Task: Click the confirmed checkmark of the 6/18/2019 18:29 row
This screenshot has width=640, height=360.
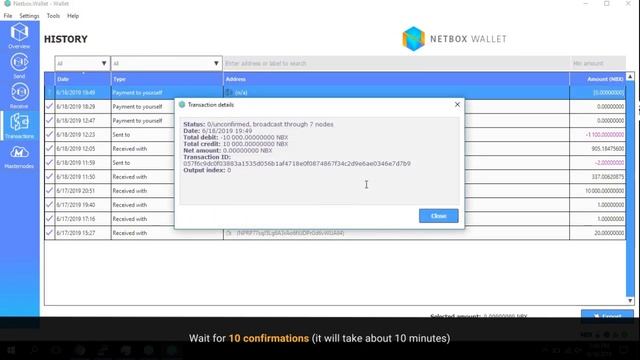Action: point(49,106)
